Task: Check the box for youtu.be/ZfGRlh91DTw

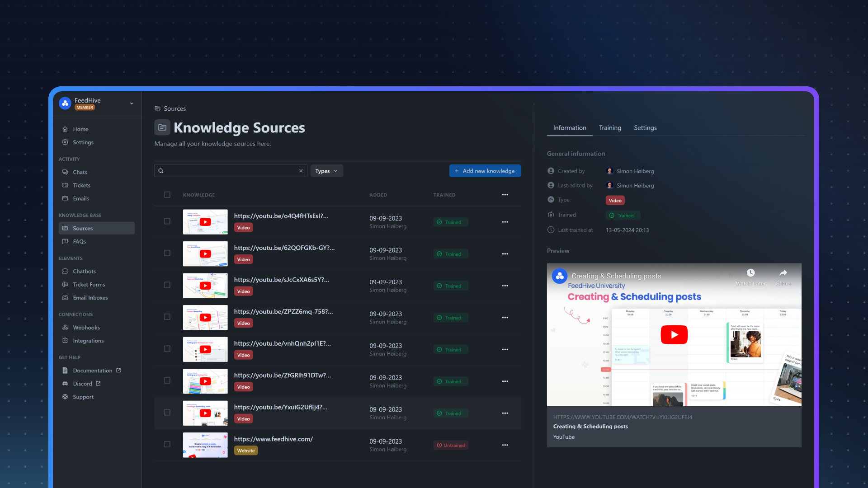Action: pyautogui.click(x=167, y=380)
